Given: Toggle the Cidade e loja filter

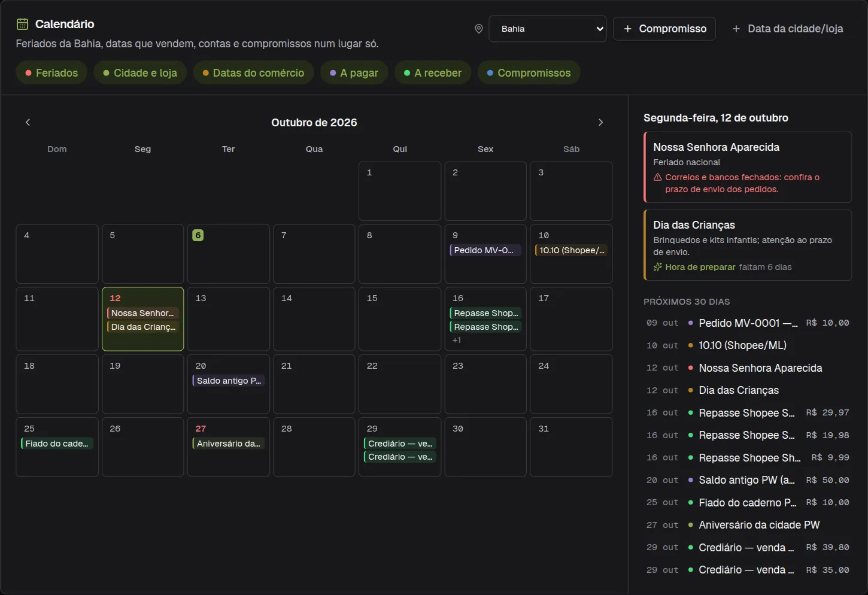Looking at the screenshot, I should click(x=140, y=72).
